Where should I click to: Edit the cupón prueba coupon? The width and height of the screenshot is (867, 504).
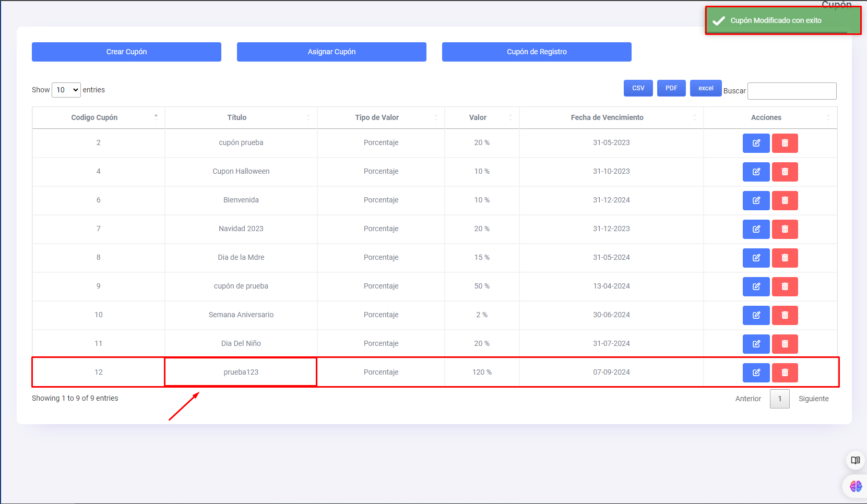click(x=756, y=143)
